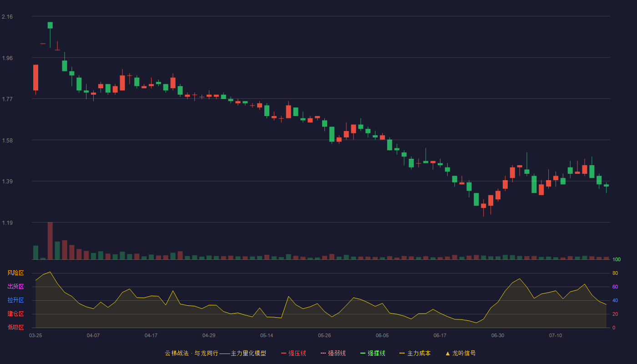
Task: Toggle the 龙吟信号 legend series
Action: click(x=460, y=353)
